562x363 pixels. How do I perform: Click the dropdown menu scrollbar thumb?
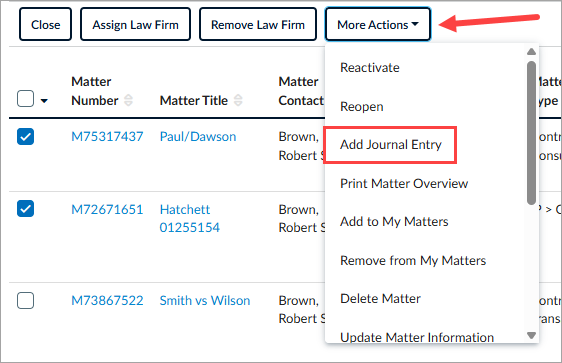(x=532, y=133)
